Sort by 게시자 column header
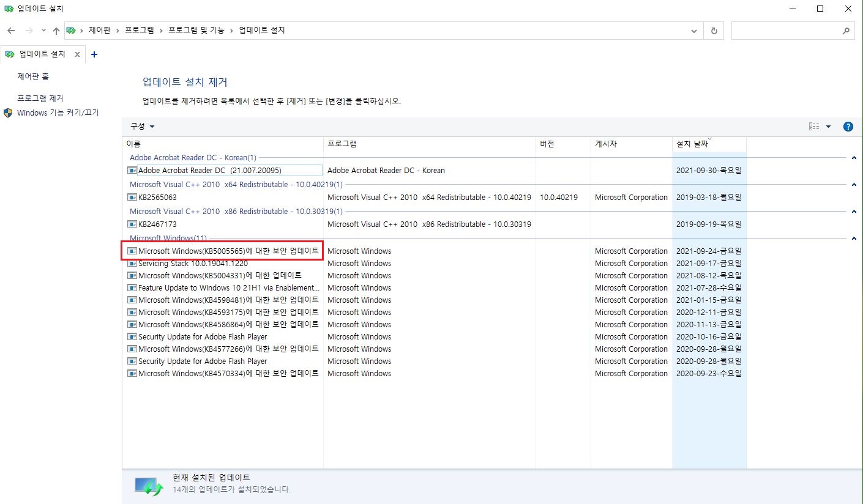Image resolution: width=863 pixels, height=504 pixels. (x=631, y=144)
